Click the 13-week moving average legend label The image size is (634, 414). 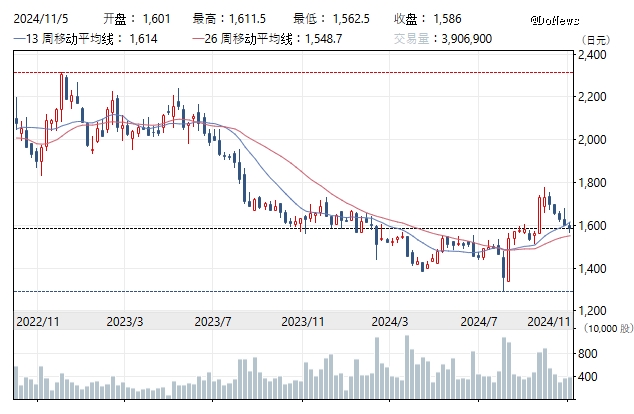(72, 37)
